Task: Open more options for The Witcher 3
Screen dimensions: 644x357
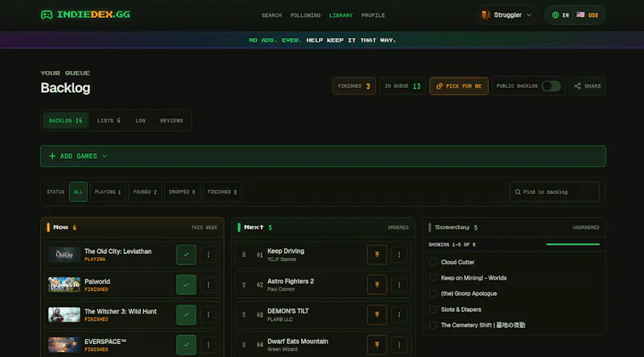Action: [x=208, y=314]
